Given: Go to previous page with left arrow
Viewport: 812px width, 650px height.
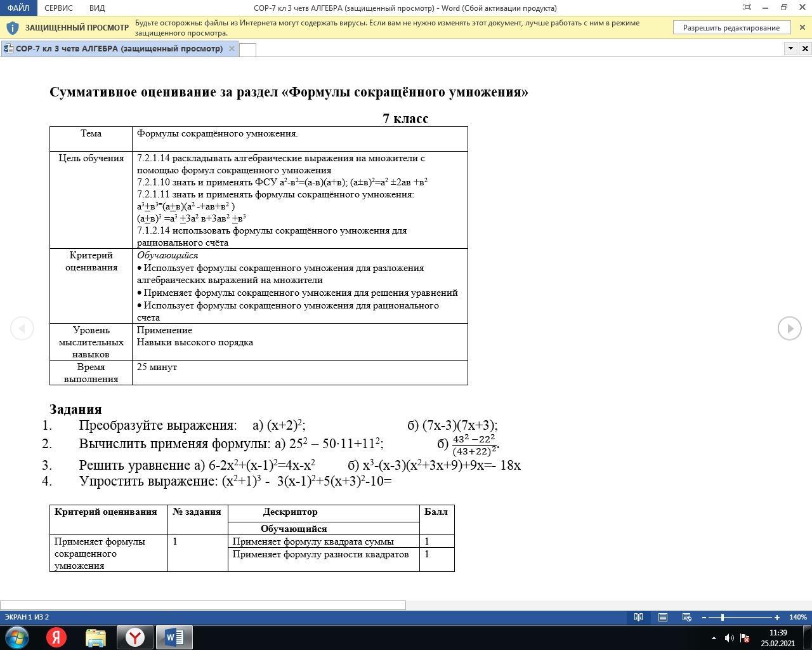Looking at the screenshot, I should point(22,328).
